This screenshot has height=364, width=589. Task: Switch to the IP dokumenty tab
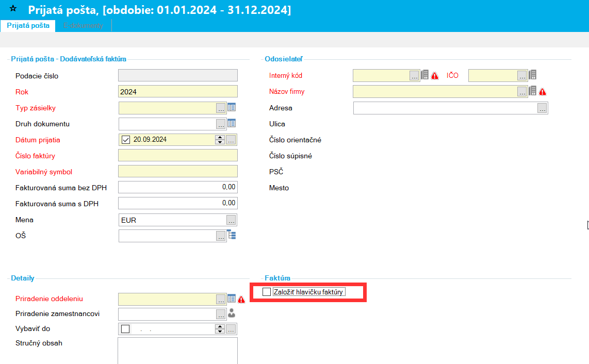[83, 26]
